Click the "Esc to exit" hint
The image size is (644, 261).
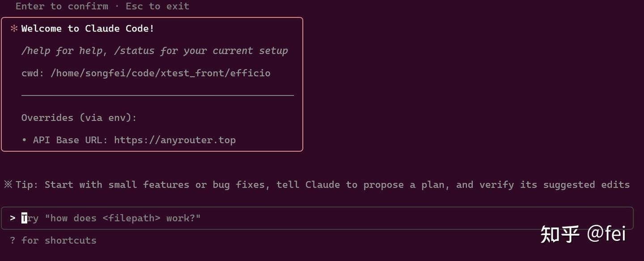[x=157, y=6]
